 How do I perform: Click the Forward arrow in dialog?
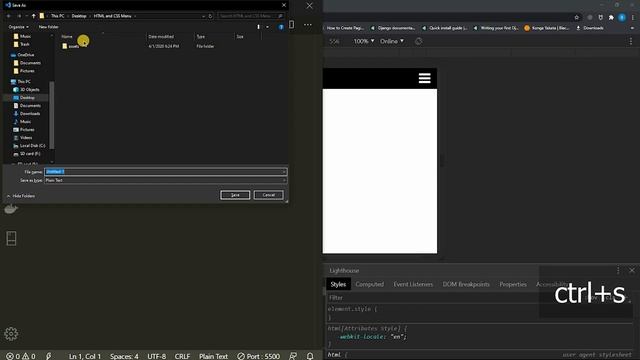[x=19, y=16]
